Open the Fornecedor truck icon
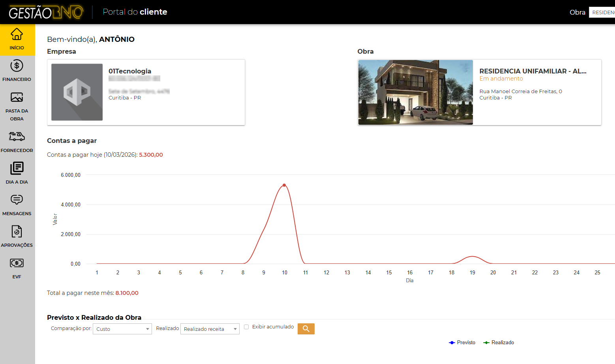 (x=17, y=137)
